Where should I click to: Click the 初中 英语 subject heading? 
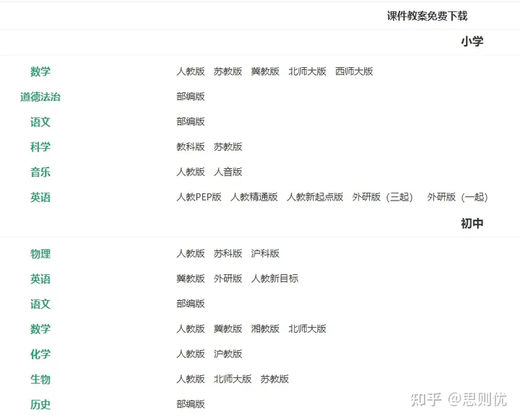point(40,279)
